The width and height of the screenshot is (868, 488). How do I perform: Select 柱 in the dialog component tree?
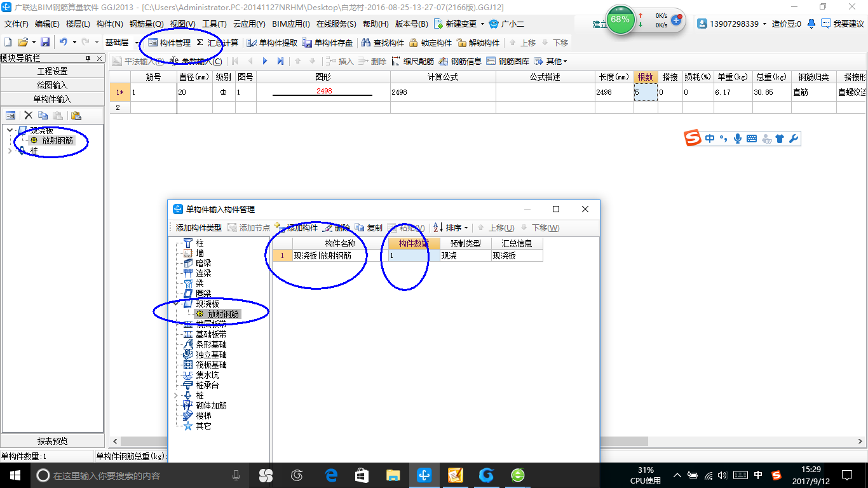click(200, 243)
